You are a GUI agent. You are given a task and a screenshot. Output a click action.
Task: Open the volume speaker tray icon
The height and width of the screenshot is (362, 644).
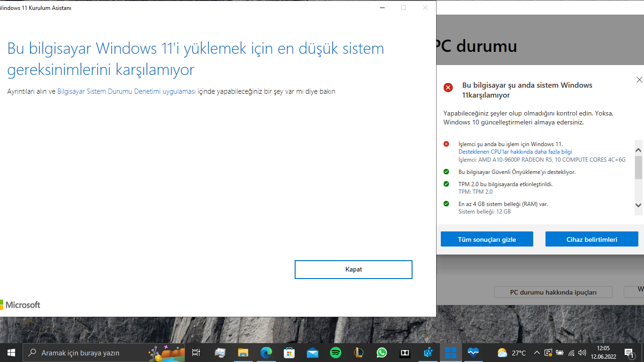pos(582,353)
